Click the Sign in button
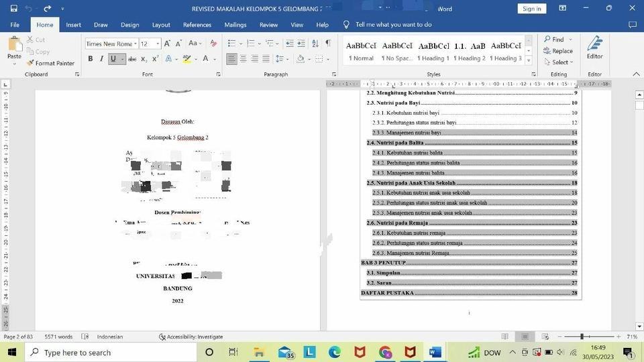This screenshot has height=362, width=644. point(532,9)
